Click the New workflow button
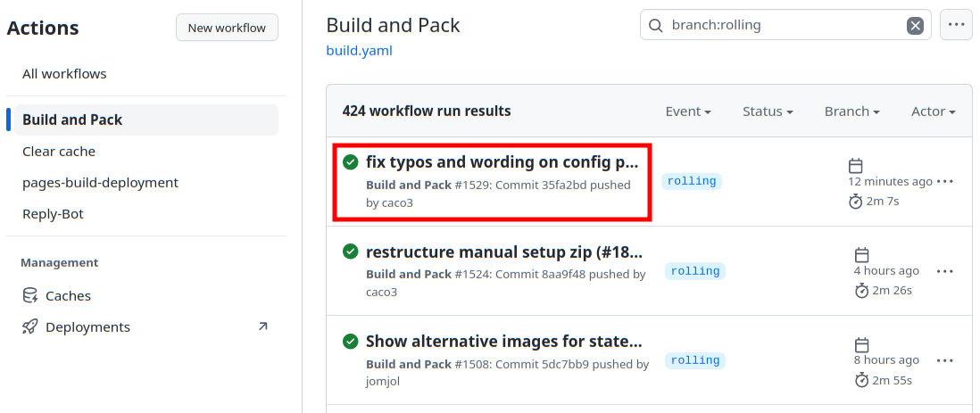This screenshot has height=413, width=980. click(x=227, y=28)
